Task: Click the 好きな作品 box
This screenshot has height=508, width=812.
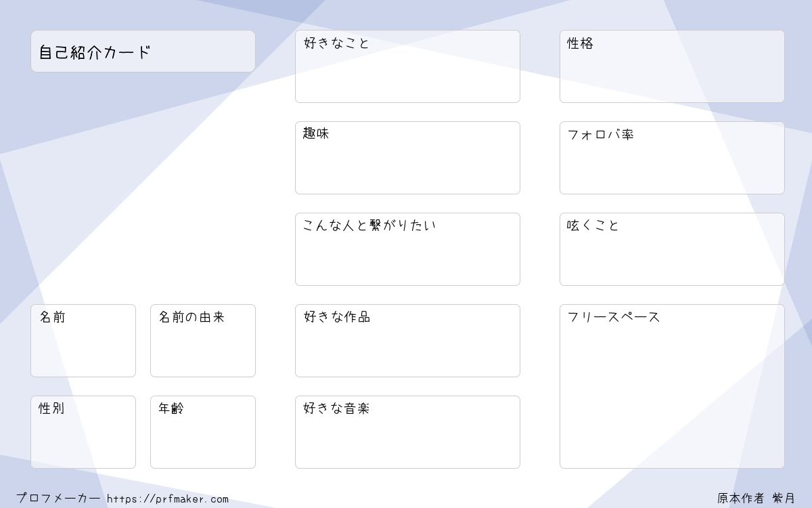Action: 407,341
